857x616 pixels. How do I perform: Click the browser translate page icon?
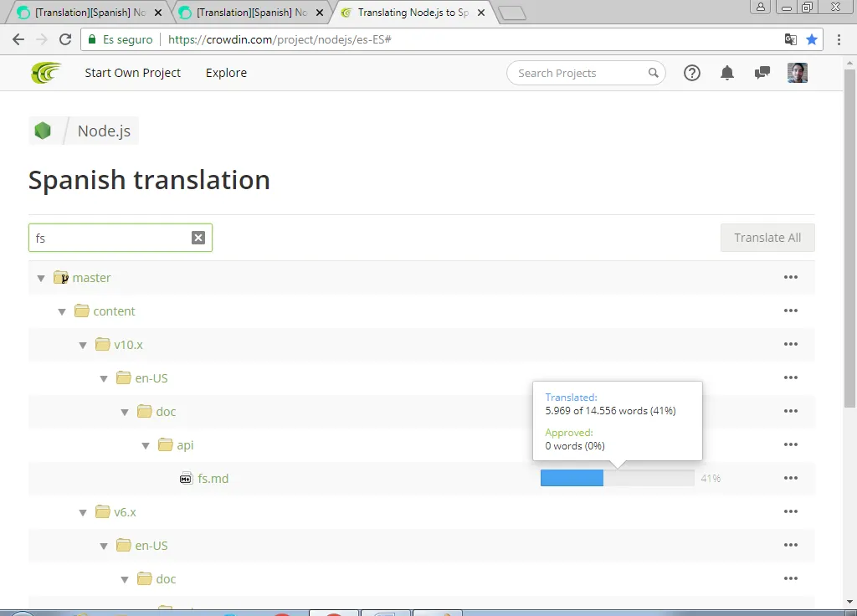pos(790,39)
